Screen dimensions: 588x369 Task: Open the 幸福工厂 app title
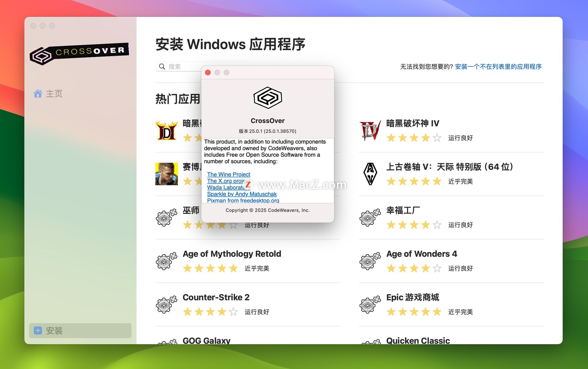[403, 210]
